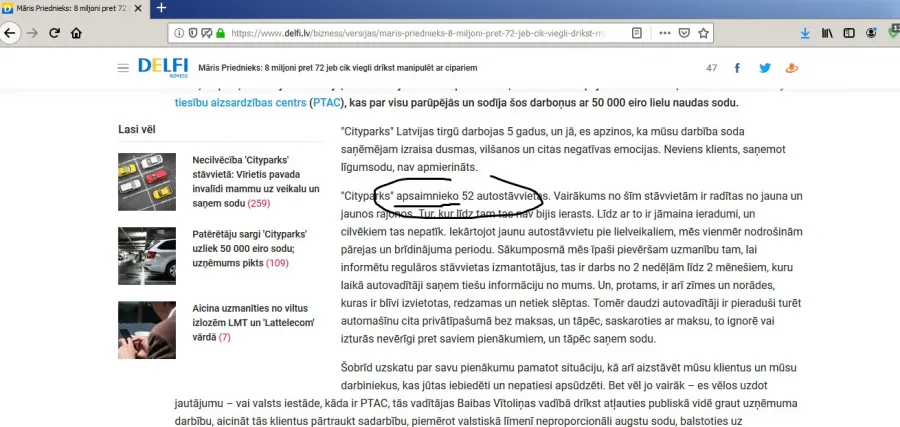Viewport: 900px width, 427px height.
Task: Select the Māris Priednieks tab
Action: 72,8
